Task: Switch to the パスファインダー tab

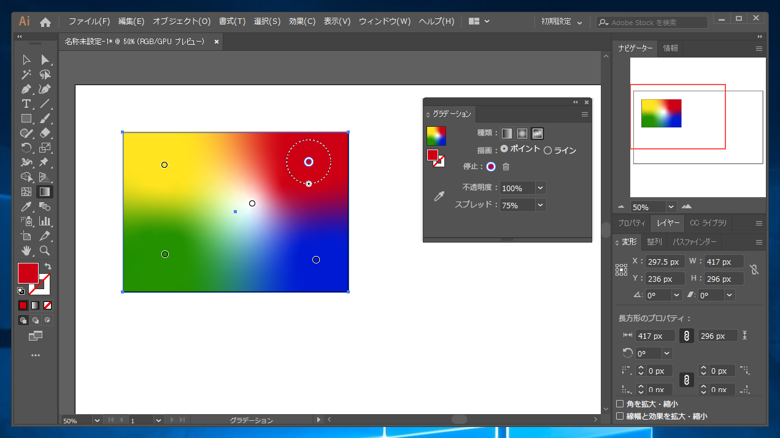Action: pyautogui.click(x=694, y=242)
